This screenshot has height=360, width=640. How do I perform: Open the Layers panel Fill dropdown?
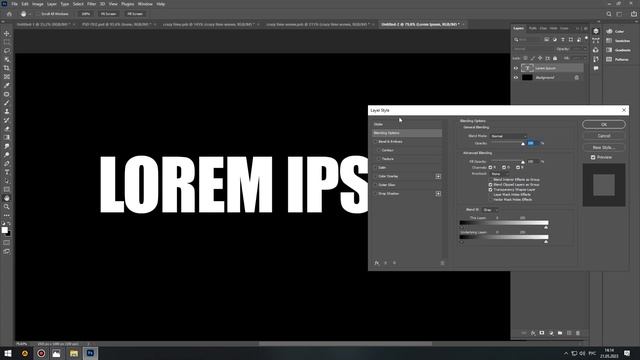point(584,58)
